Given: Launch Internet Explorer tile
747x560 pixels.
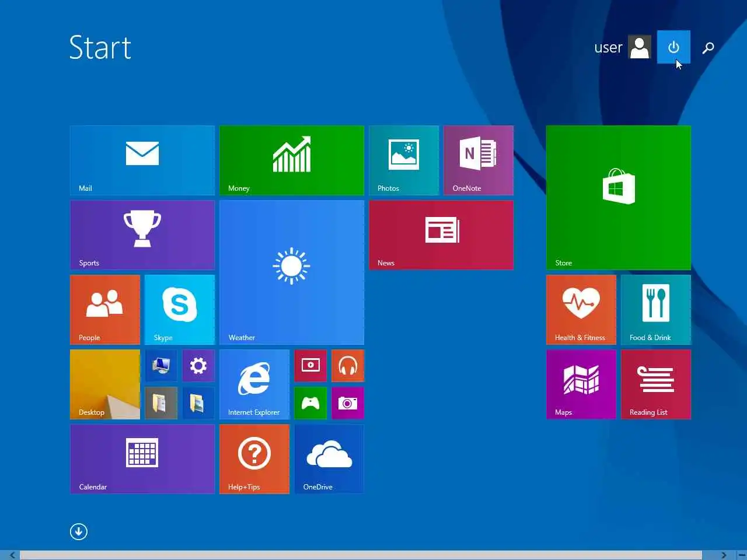Looking at the screenshot, I should [254, 384].
